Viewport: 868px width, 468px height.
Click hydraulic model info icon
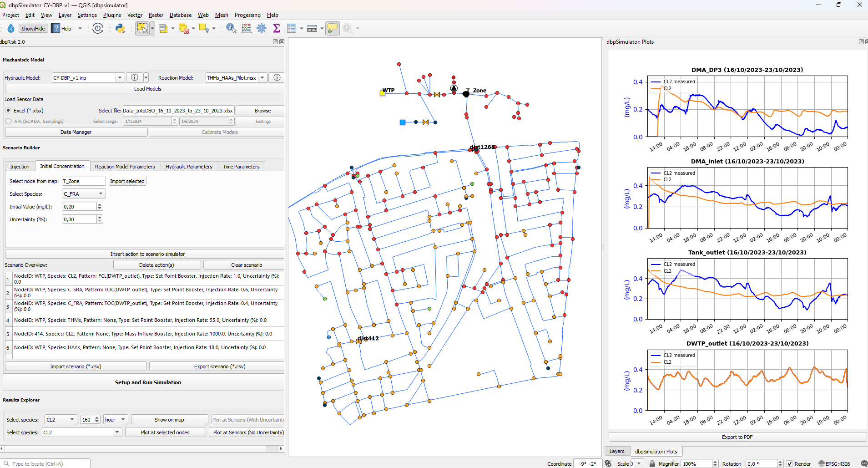coord(135,77)
